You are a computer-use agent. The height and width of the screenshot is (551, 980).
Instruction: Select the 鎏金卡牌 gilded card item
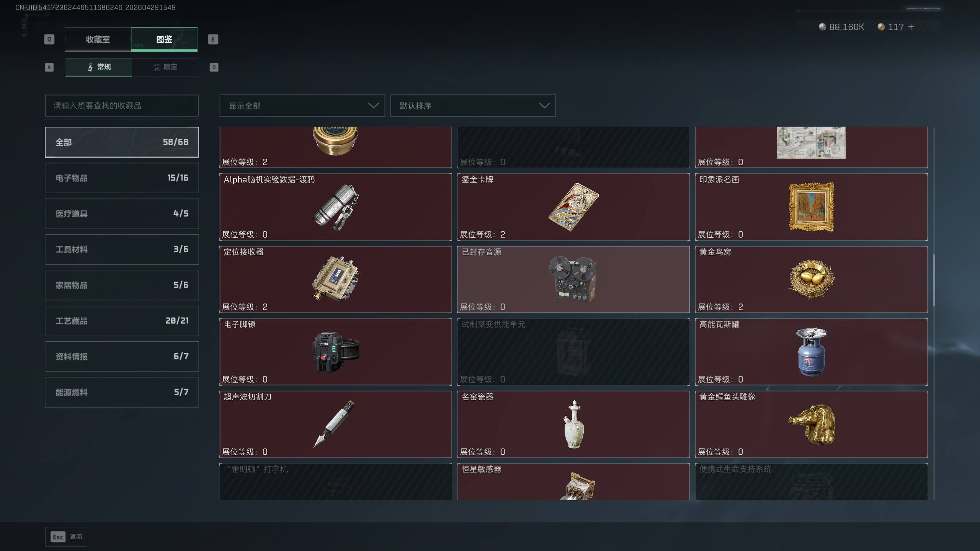[x=573, y=207]
